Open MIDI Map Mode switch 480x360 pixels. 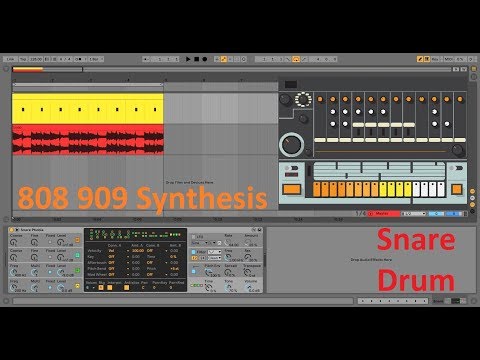coord(449,59)
